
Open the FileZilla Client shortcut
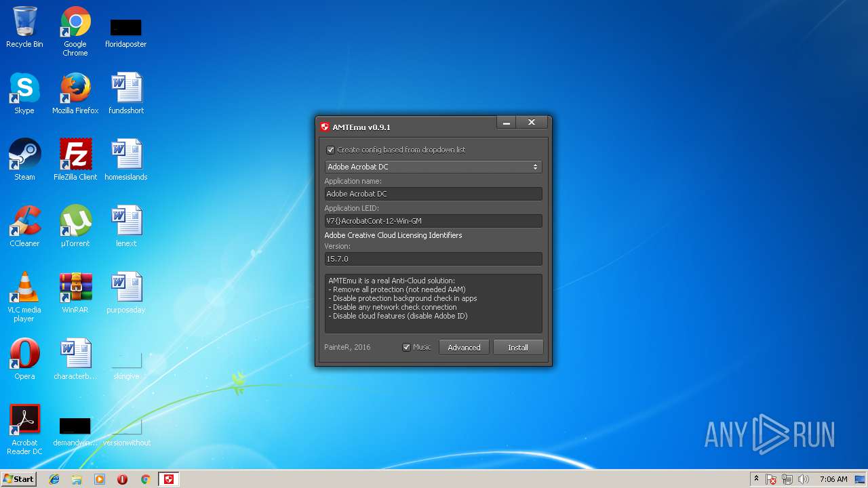pyautogui.click(x=75, y=160)
